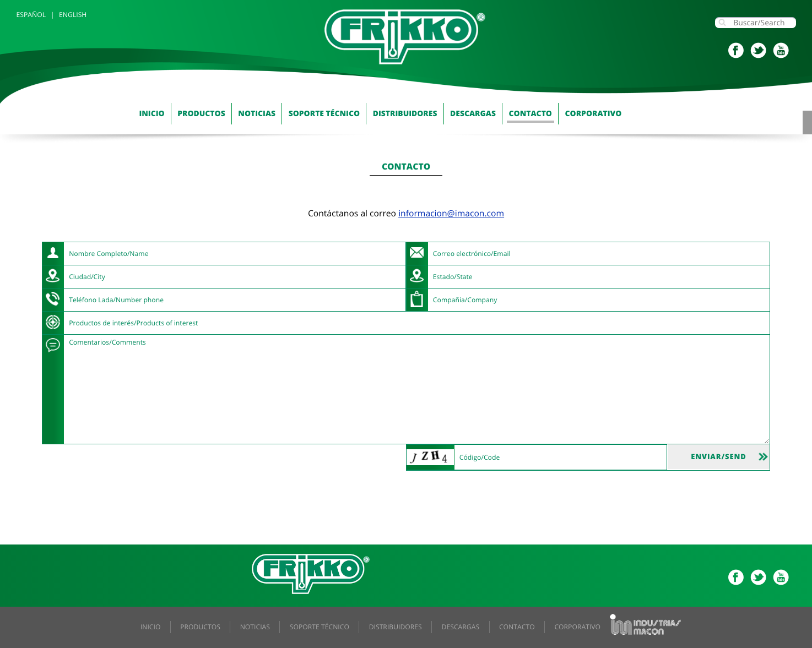Click the informacion@imacon.com email link
Viewport: 812px width, 648px height.
point(451,214)
